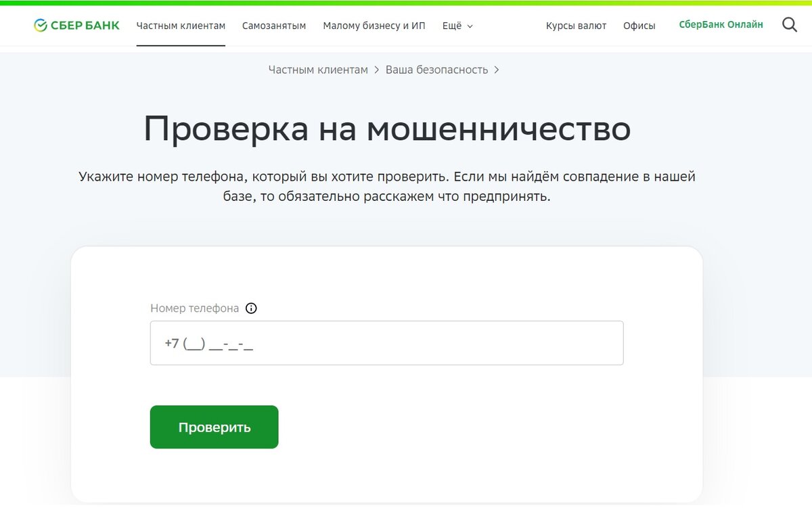
Task: Click Частным клиентам in the breadcrumb
Action: 318,70
